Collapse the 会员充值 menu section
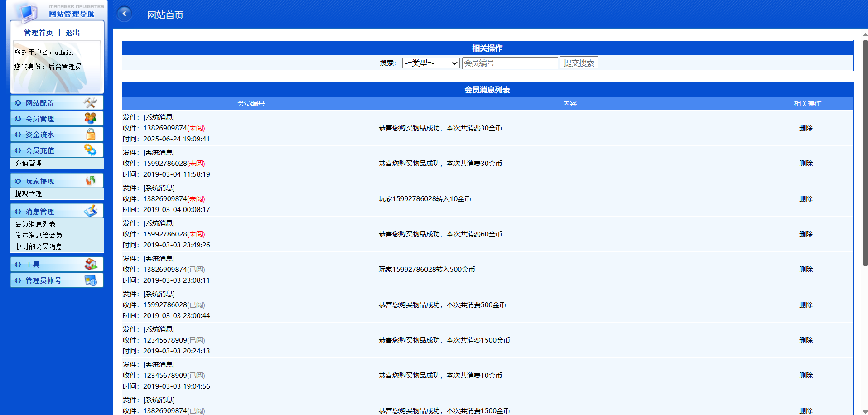 coord(57,150)
